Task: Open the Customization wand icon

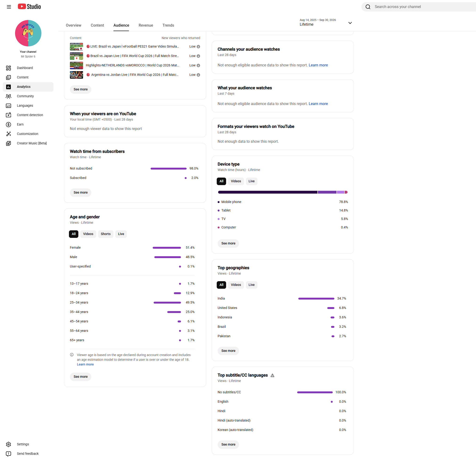Action: coord(8,134)
